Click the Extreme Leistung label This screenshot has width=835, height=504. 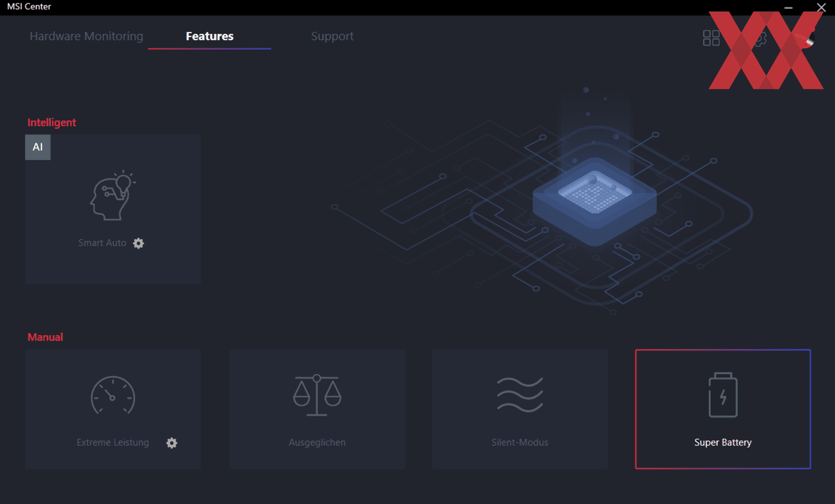coord(113,443)
